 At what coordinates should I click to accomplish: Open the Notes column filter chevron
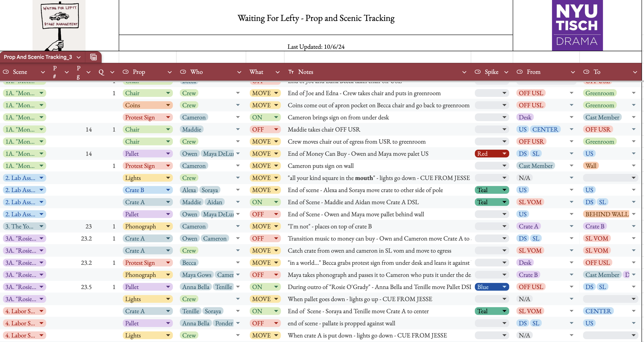tap(464, 72)
